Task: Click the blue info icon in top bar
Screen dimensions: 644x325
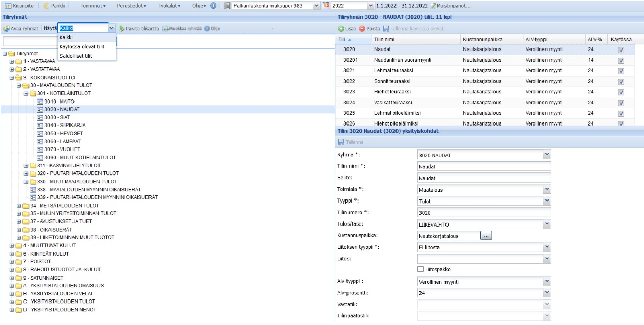Action: pyautogui.click(x=213, y=6)
